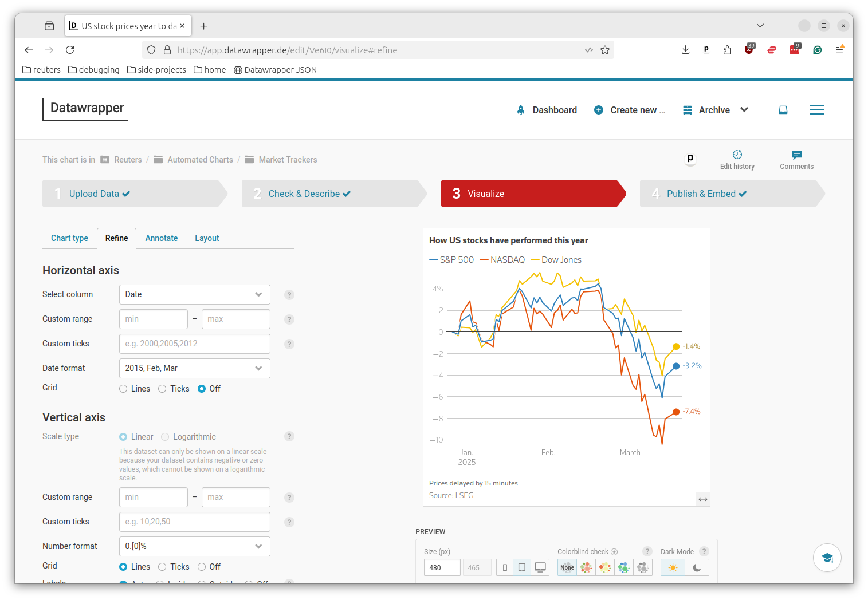Open the hamburger main menu
The width and height of the screenshot is (868, 600).
[x=817, y=110]
